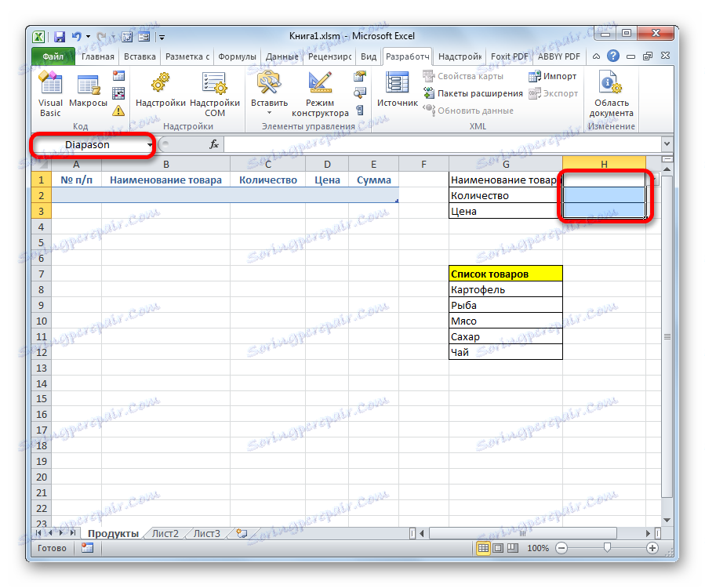Open Область документа panel
This screenshot has width=705, height=588.
pyautogui.click(x=612, y=94)
